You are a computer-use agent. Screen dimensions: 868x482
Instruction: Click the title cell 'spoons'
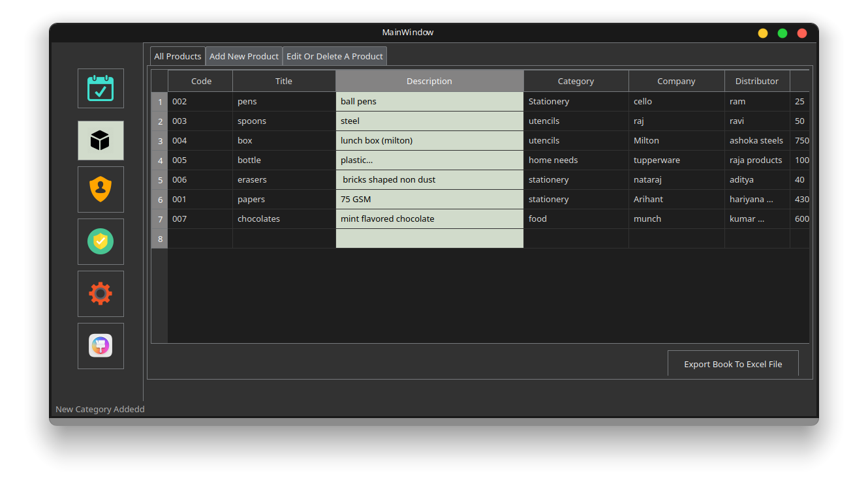(x=285, y=121)
